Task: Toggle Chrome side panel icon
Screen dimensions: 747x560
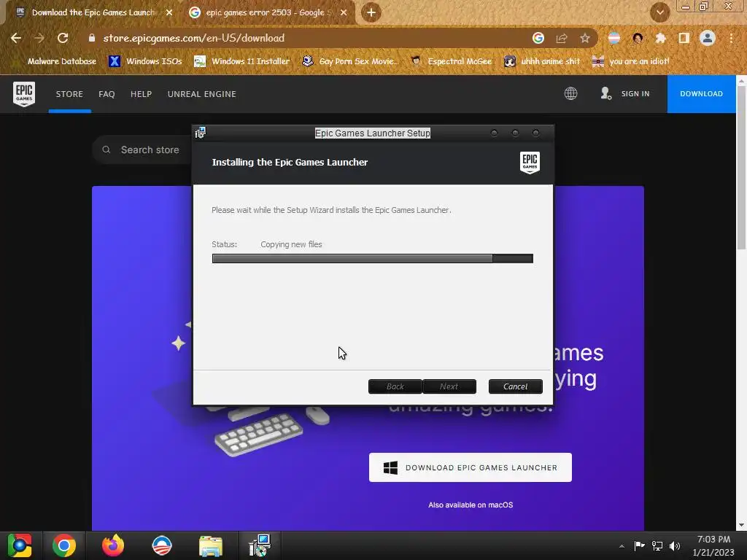Action: (684, 38)
